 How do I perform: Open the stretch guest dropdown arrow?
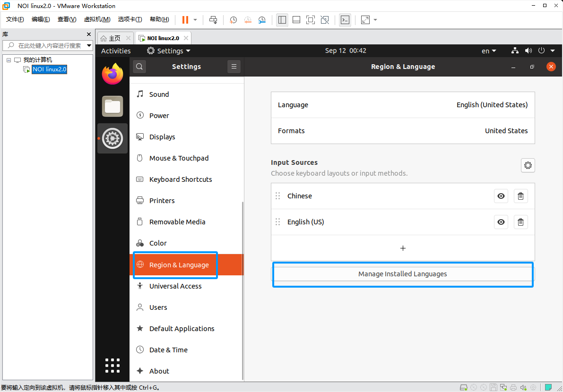click(375, 20)
